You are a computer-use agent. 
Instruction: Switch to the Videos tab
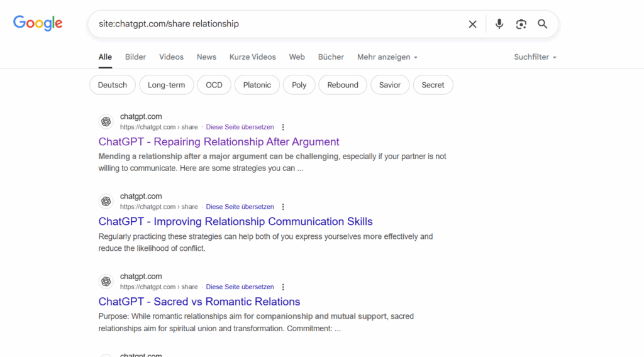tap(171, 57)
